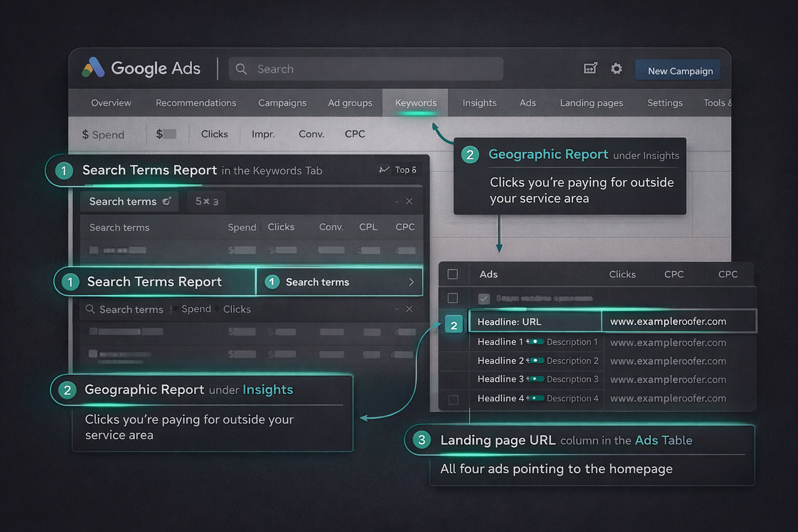Open the settings gear icon in the header
The image size is (798, 532).
coord(616,69)
